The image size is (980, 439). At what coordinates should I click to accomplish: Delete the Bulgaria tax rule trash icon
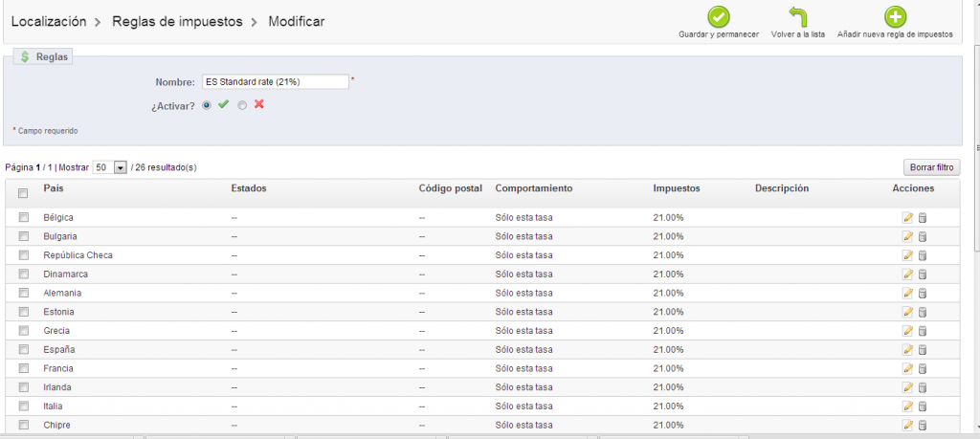[x=923, y=236]
